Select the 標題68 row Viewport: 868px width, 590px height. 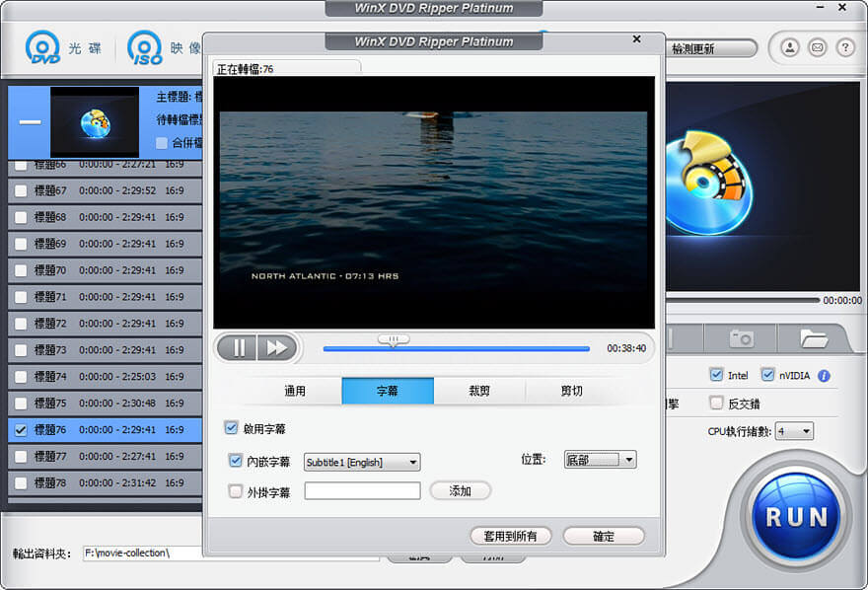tap(105, 217)
